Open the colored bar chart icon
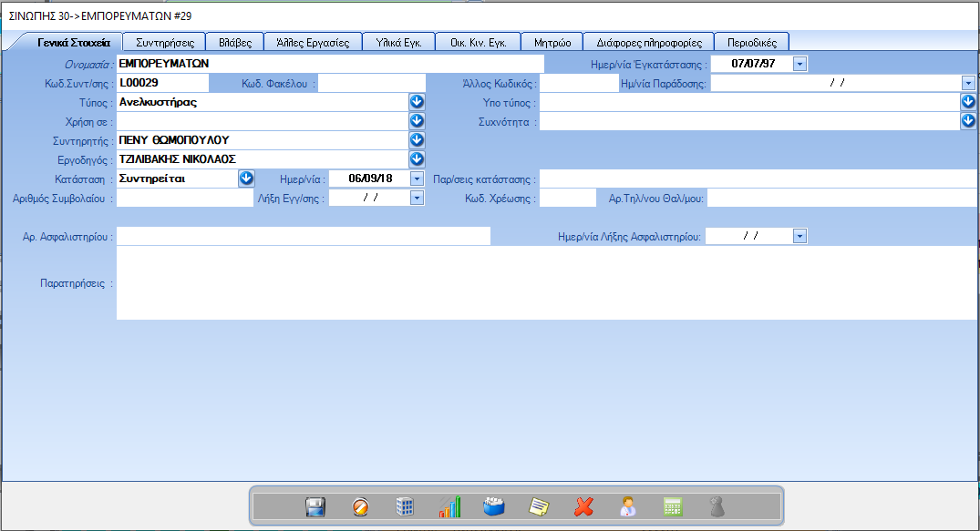This screenshot has height=531, width=980. pyautogui.click(x=449, y=507)
